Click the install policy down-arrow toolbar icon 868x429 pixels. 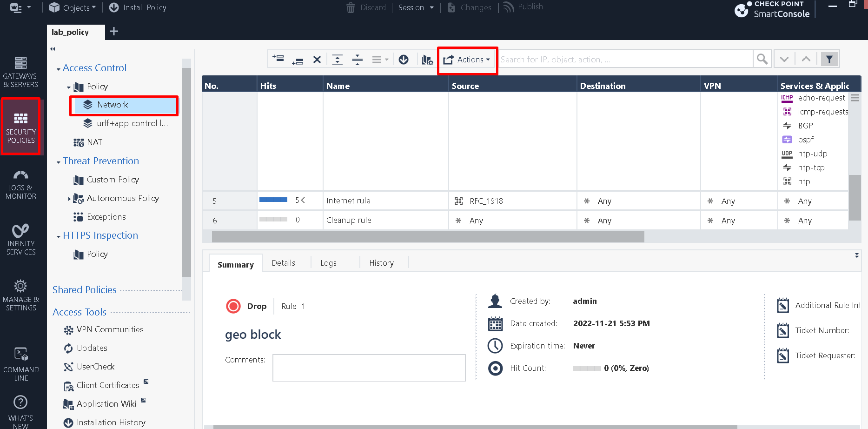[x=404, y=60]
